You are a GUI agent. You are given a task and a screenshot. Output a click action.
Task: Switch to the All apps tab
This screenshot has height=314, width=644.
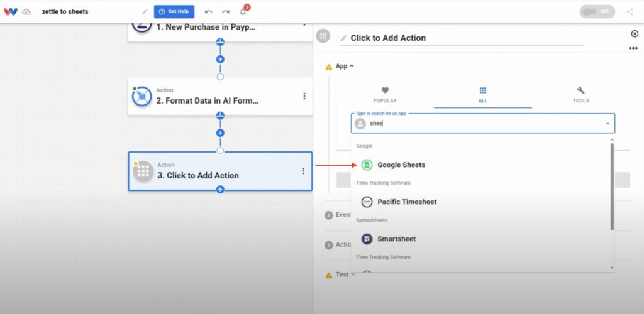point(482,95)
